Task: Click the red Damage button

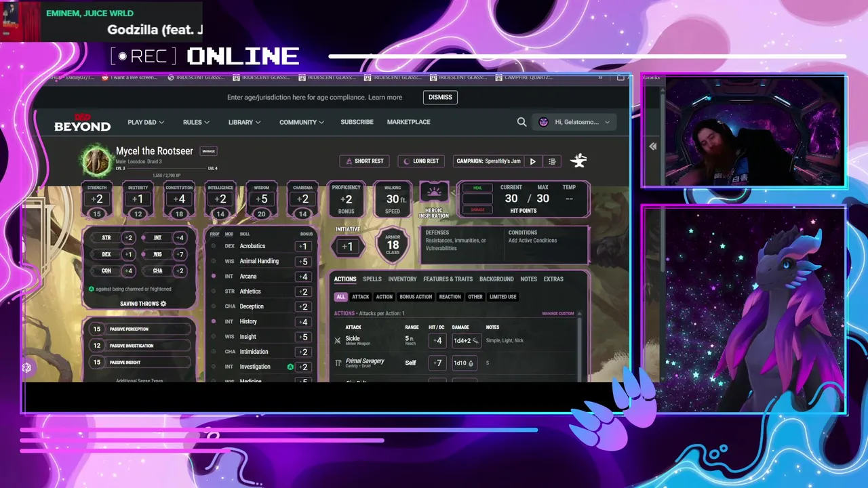Action: (x=477, y=209)
